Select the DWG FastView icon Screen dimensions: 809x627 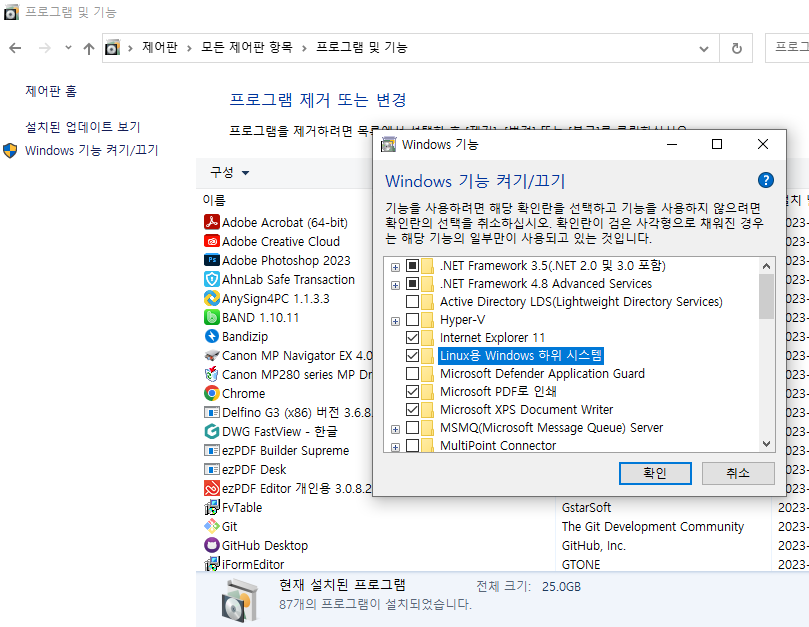(212, 431)
